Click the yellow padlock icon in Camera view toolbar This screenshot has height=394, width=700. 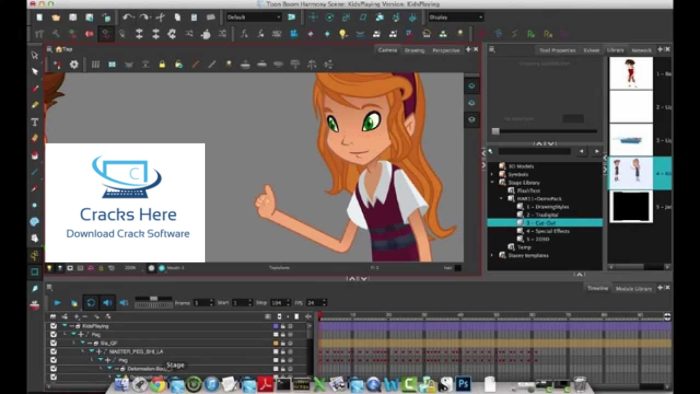[162, 65]
